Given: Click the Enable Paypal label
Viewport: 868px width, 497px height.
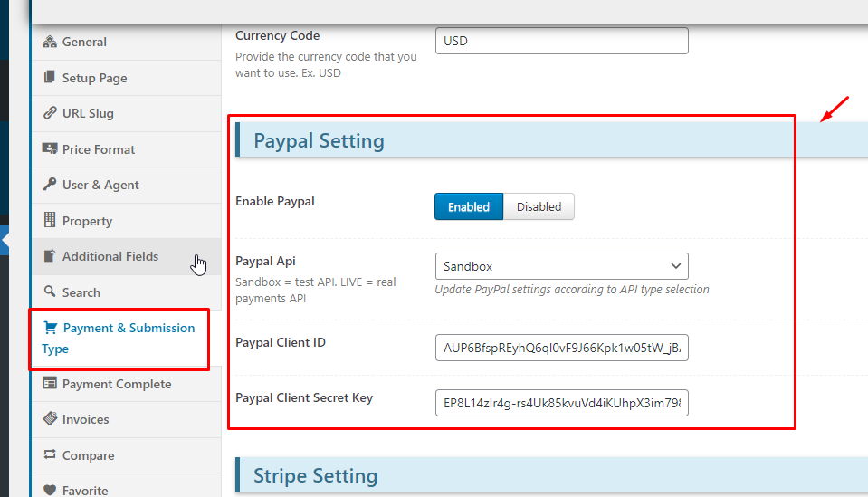Looking at the screenshot, I should [x=274, y=201].
